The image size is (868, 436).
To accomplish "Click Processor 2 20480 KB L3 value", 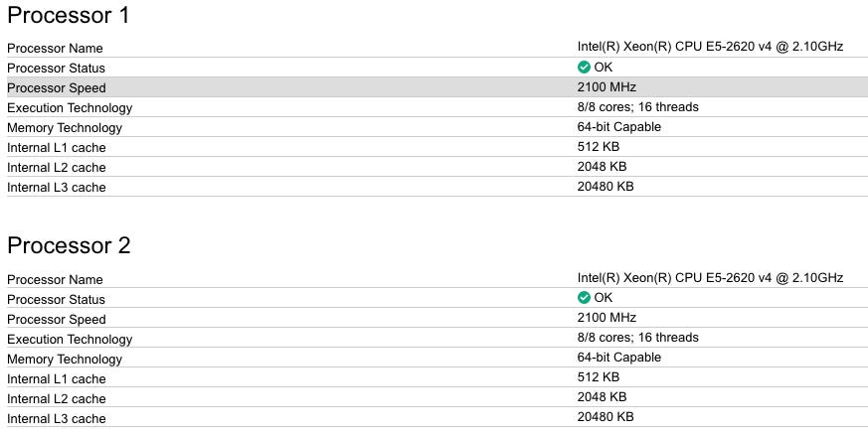I will (x=606, y=417).
